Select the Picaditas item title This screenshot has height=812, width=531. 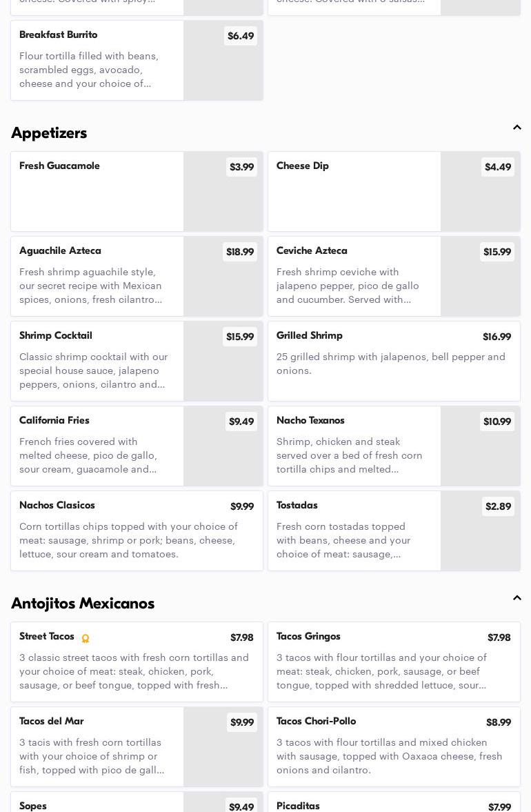pyautogui.click(x=298, y=806)
